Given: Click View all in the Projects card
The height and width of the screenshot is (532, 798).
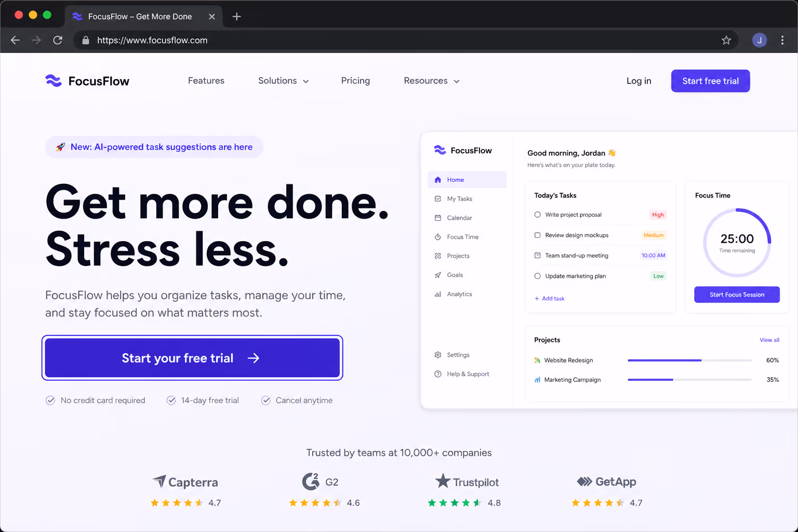Looking at the screenshot, I should pos(769,340).
